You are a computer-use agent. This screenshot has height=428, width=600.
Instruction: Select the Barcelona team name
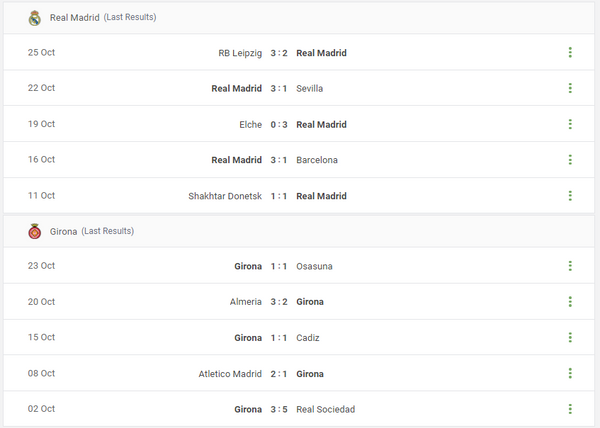click(x=317, y=160)
